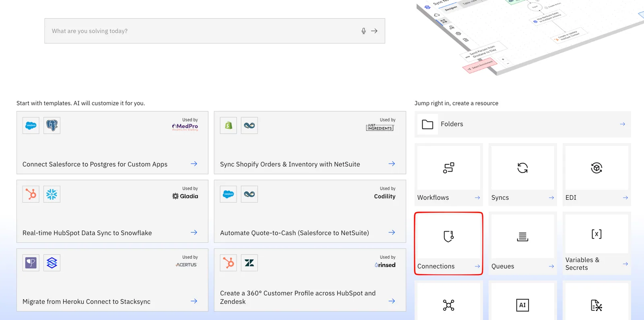This screenshot has width=644, height=320.
Task: Click the arrow on the Heroku Connect card
Action: [194, 301]
